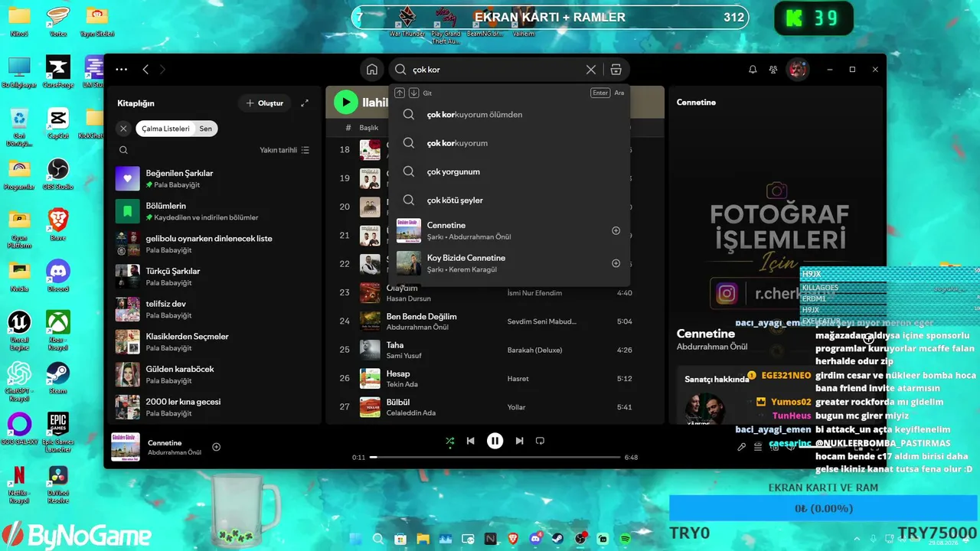
Task: Open Epic Games Launcher desktop shortcut
Action: tap(58, 432)
